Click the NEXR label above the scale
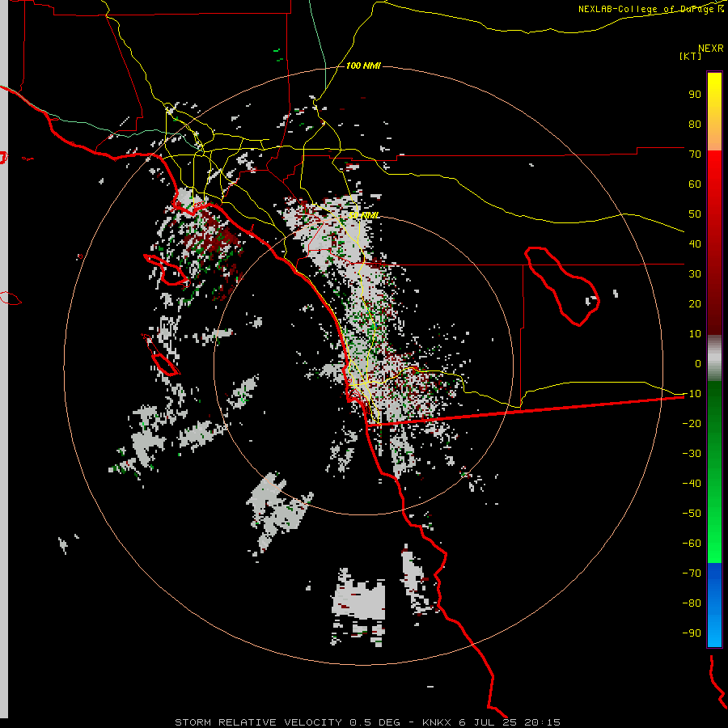The width and height of the screenshot is (728, 728). [x=711, y=48]
